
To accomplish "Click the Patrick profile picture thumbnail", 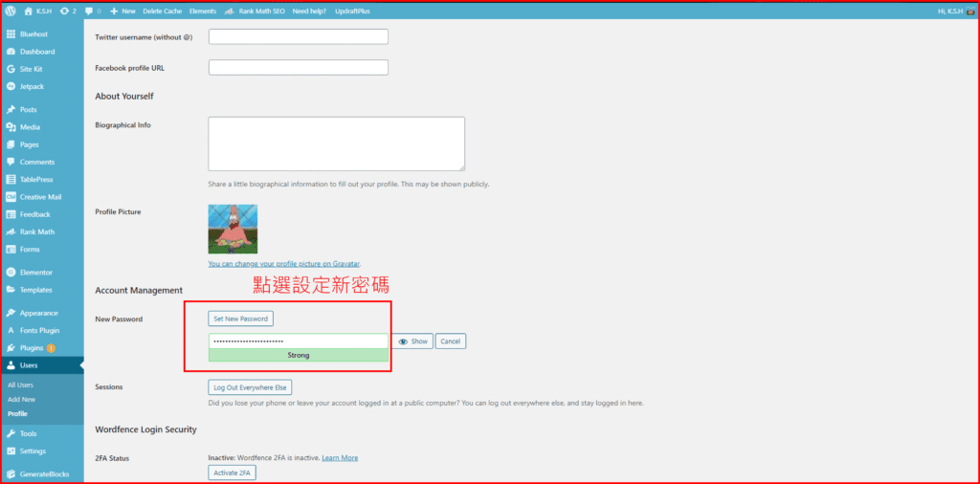I will [233, 229].
